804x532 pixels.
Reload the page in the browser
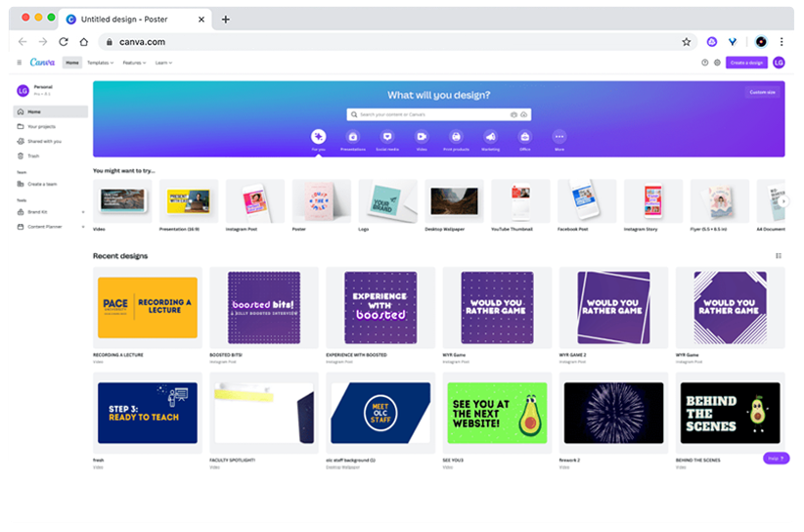(x=63, y=42)
